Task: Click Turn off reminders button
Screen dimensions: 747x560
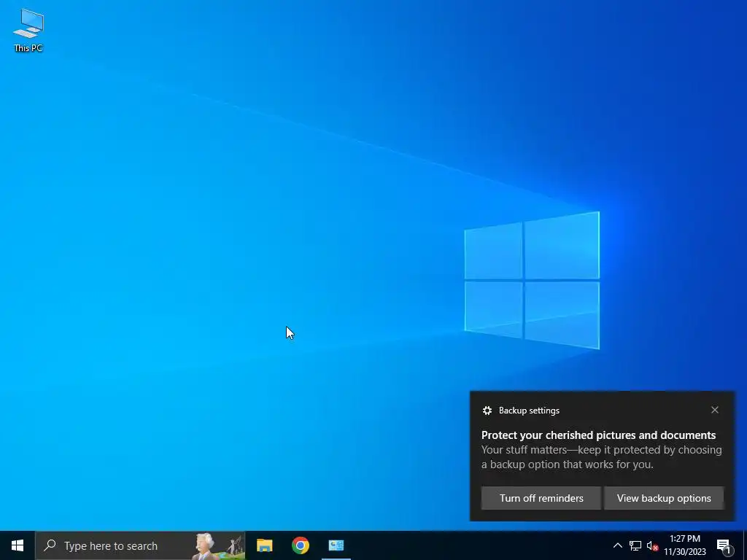Action: pyautogui.click(x=541, y=498)
